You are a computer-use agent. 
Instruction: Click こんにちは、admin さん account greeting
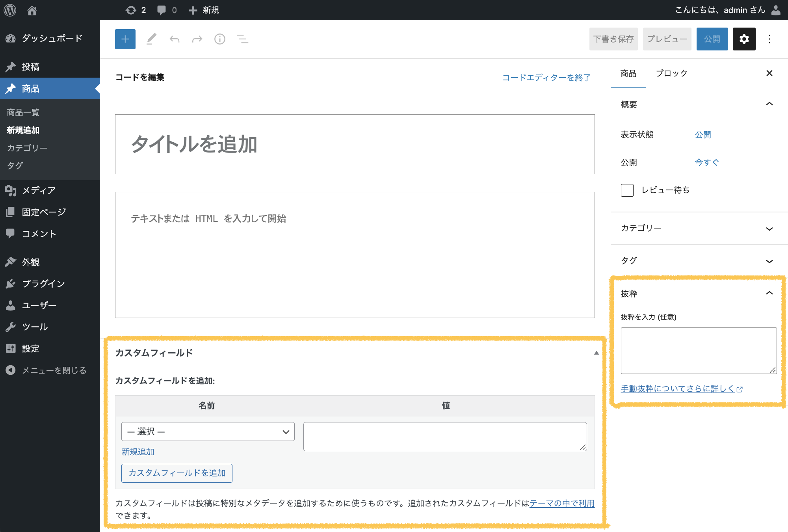tap(720, 10)
